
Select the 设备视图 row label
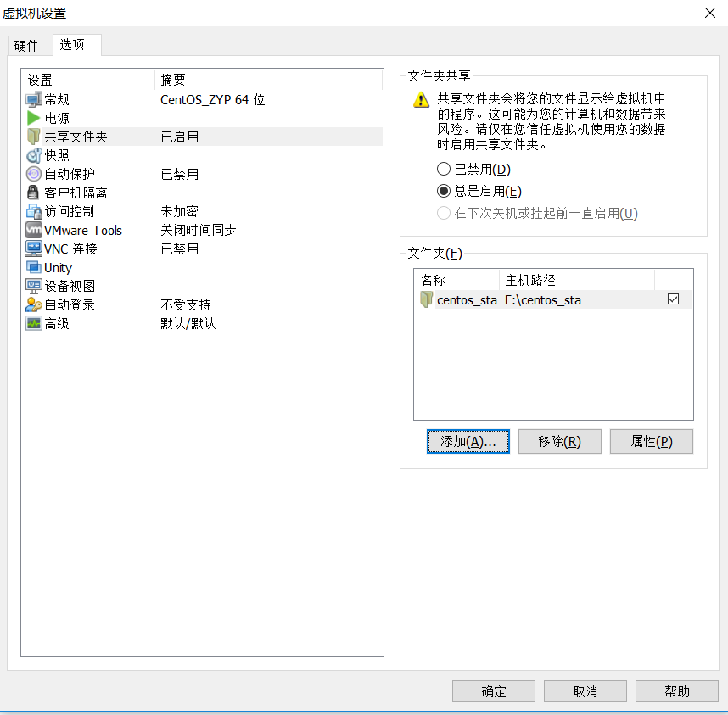pos(70,287)
